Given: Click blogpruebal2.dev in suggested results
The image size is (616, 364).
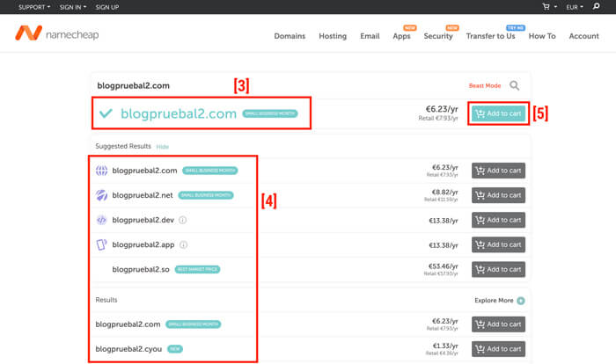Looking at the screenshot, I should coord(143,220).
